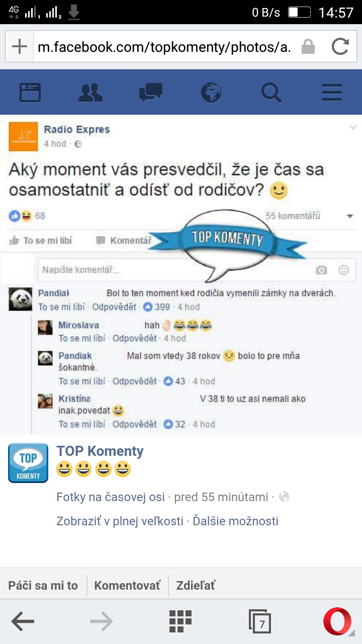Reload the page with the refresh icon
Image resolution: width=362 pixels, height=644 pixels.
[x=340, y=47]
